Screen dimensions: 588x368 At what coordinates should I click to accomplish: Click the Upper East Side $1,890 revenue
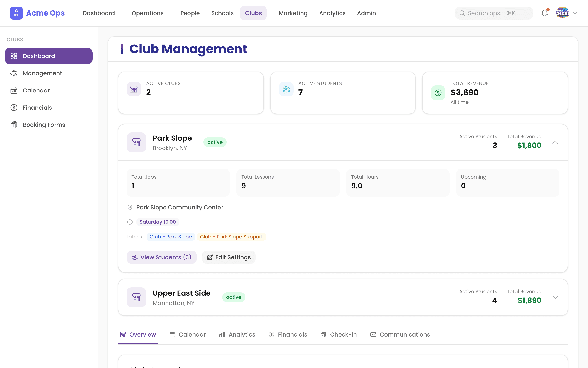pos(529,301)
